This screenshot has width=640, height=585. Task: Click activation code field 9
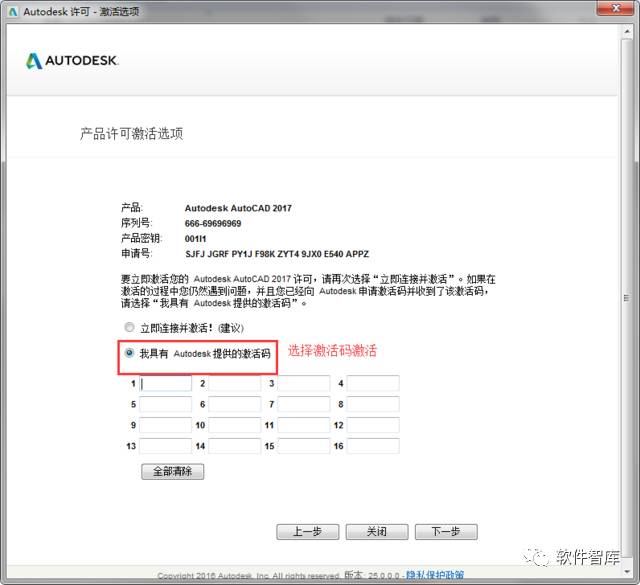(165, 425)
